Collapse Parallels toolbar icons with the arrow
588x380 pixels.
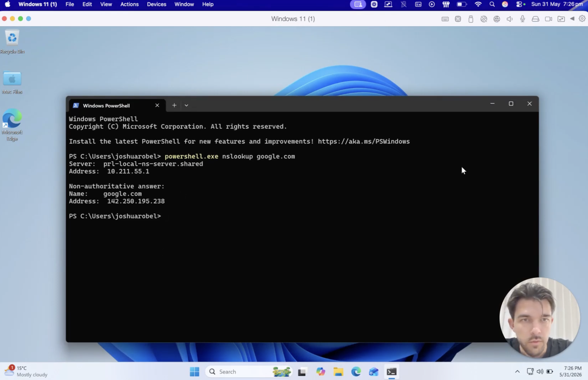coord(572,19)
